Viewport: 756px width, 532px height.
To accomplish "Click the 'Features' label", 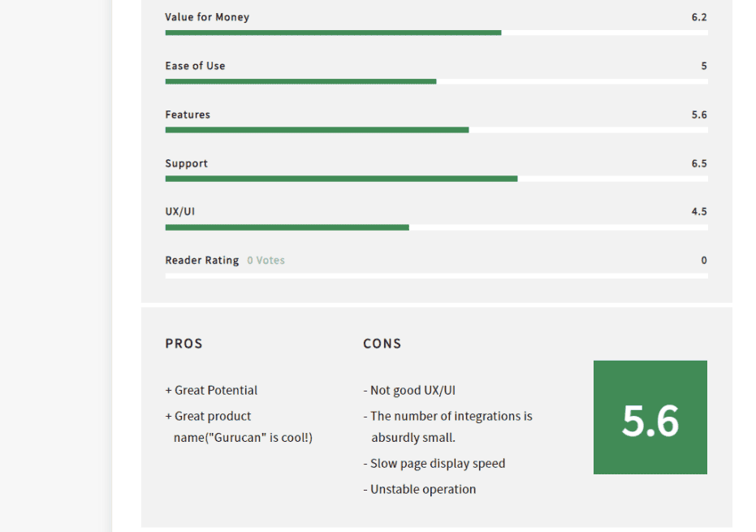I will click(188, 115).
